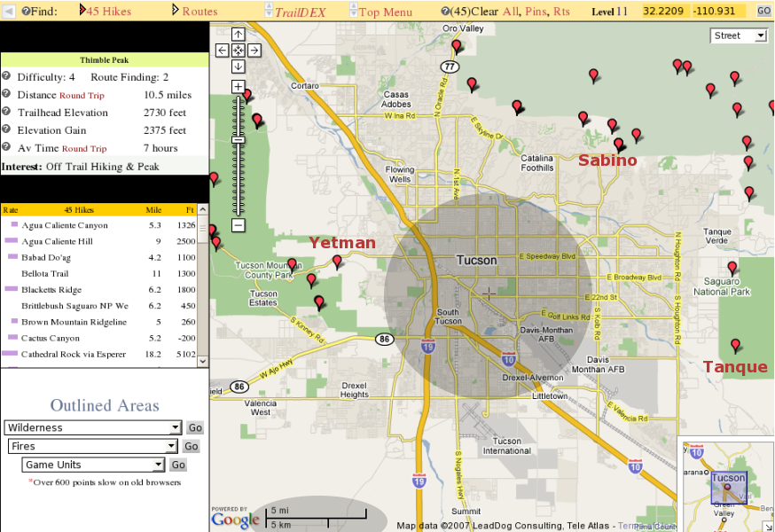Open the Trailhead Elevation help icon
The height and width of the screenshot is (532, 775).
tap(6, 111)
